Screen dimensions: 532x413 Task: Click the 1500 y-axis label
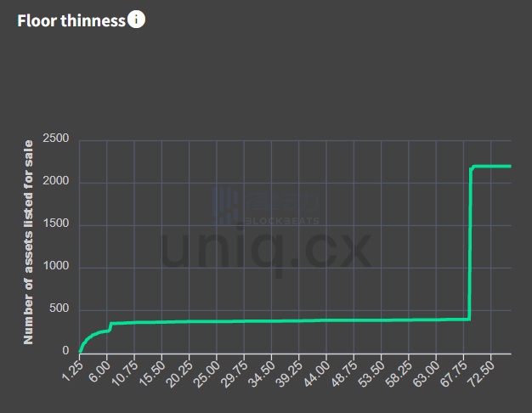55,224
